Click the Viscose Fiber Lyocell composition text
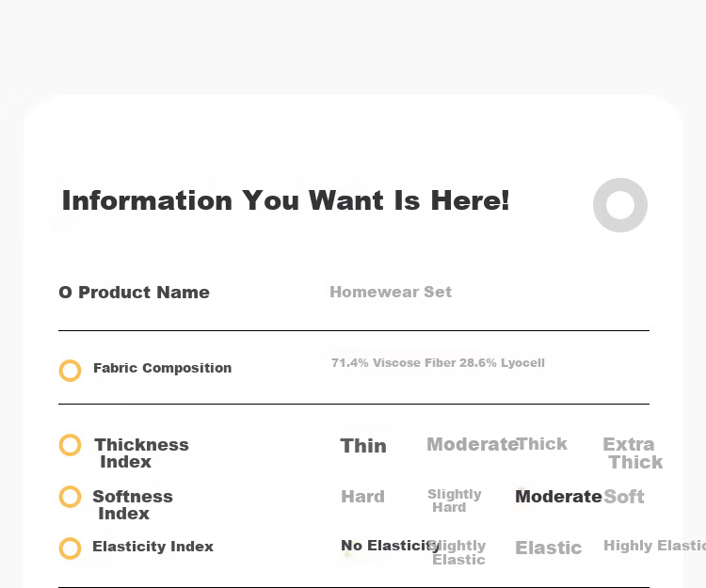706x588 pixels. pos(438,362)
